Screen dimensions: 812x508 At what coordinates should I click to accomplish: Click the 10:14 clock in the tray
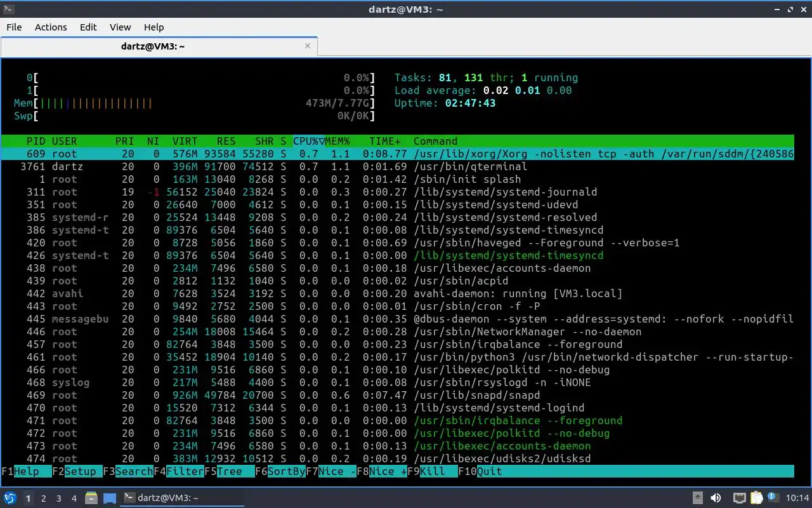click(x=797, y=498)
